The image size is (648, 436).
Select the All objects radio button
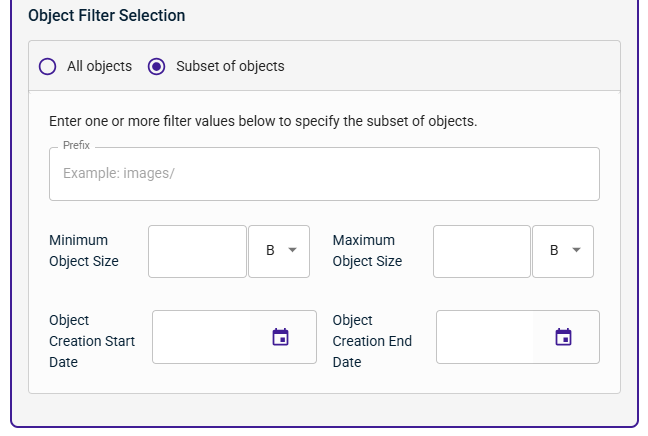coord(48,67)
